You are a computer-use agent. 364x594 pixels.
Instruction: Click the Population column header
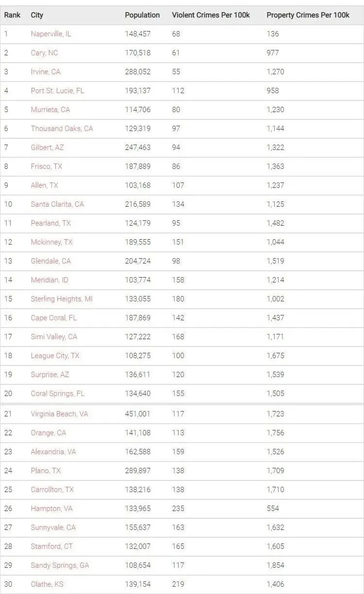pos(142,15)
